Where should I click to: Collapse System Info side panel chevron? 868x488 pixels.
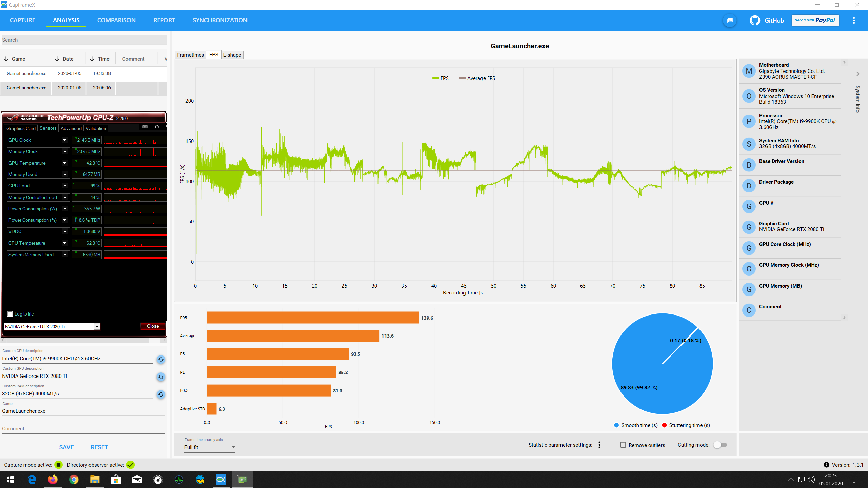point(857,74)
